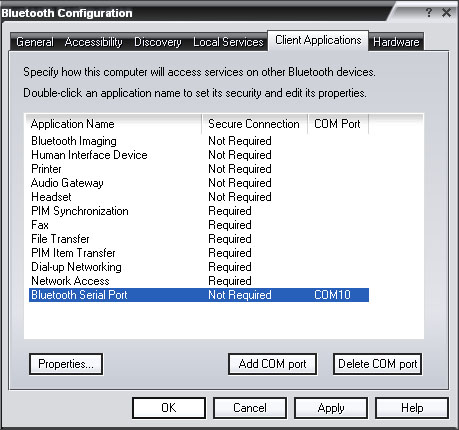
Task: Click the Secure Connection column header
Action: (x=254, y=124)
